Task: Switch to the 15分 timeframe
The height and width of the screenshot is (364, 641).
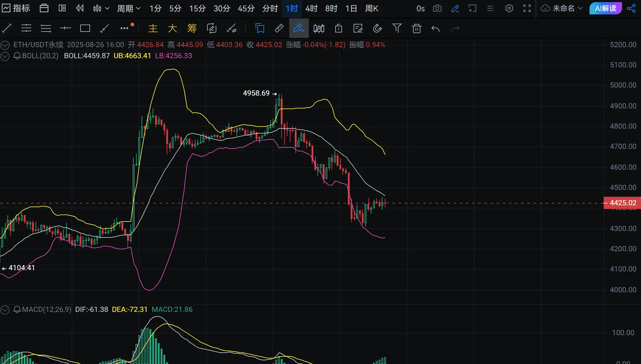Action: 197,8
